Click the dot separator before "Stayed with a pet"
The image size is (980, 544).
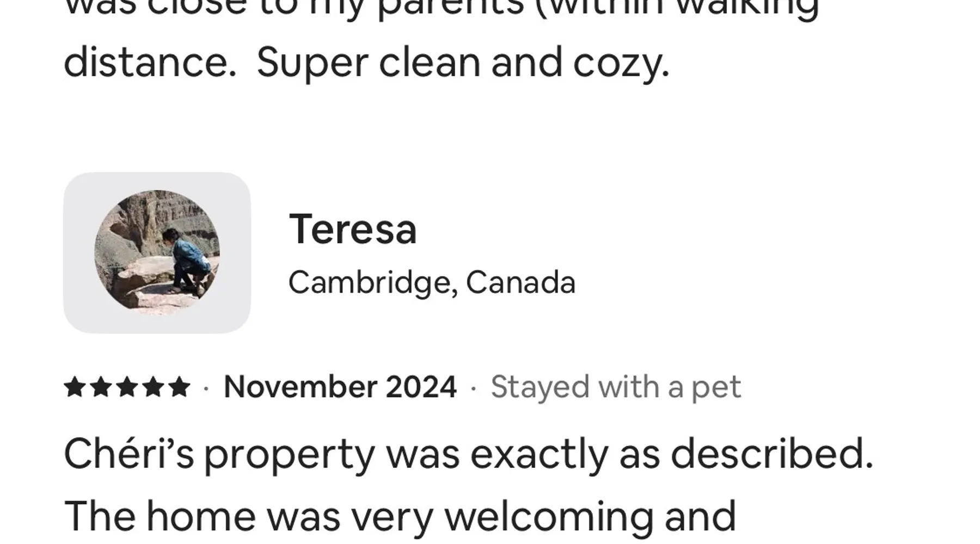click(x=473, y=388)
